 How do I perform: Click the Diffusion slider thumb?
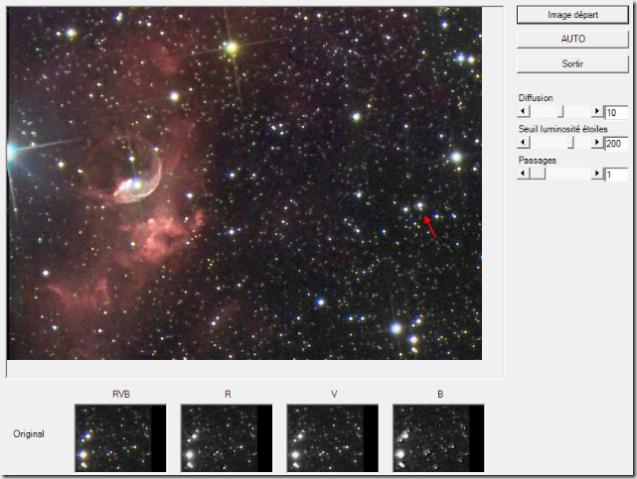point(560,112)
